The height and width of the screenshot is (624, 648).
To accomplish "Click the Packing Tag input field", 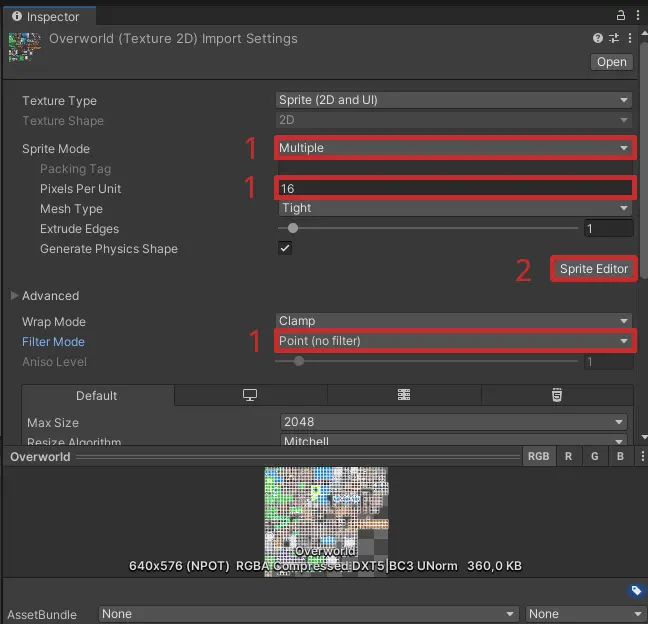I will click(x=455, y=168).
